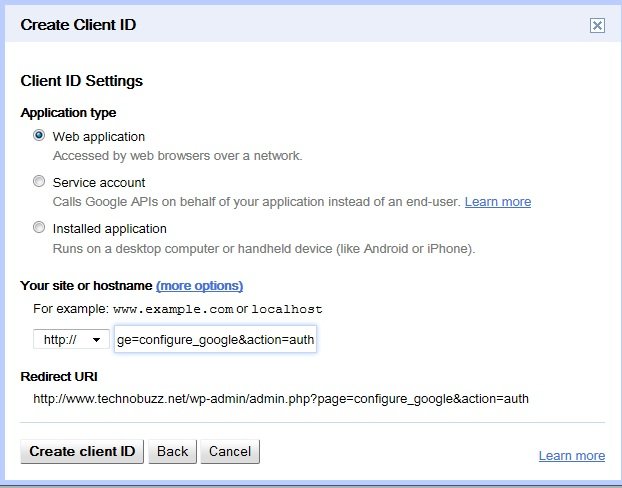Click the 'Service account' option label

(x=99, y=183)
